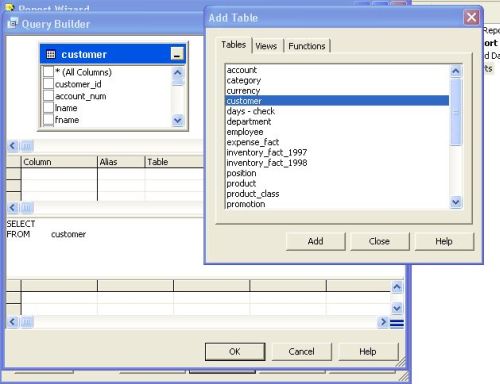The height and width of the screenshot is (384, 500).
Task: Click the Query Builder window icon
Action: [12, 23]
